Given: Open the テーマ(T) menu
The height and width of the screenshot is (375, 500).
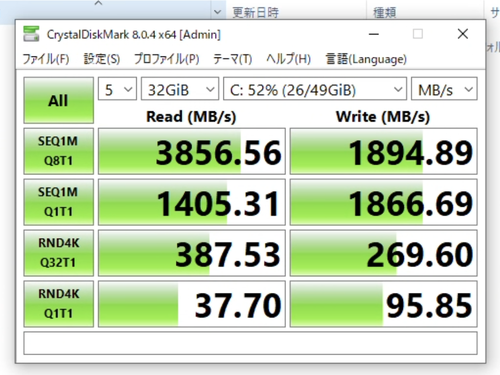Looking at the screenshot, I should tap(232, 59).
